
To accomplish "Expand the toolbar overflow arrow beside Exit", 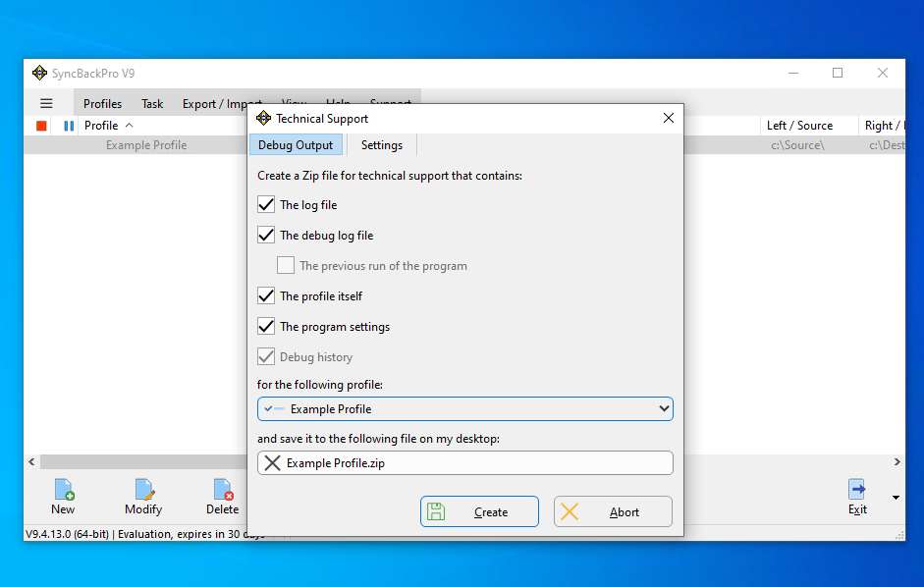I will tap(896, 498).
